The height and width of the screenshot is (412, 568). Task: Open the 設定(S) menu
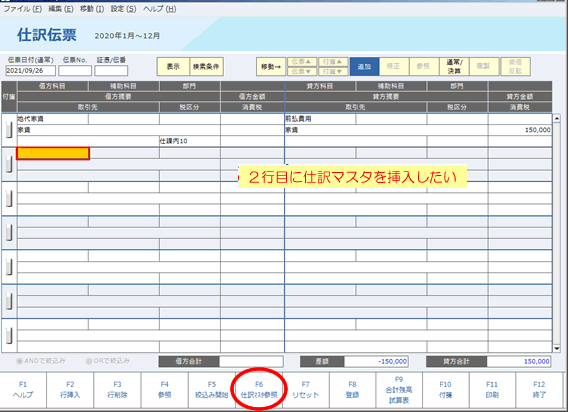pos(123,9)
